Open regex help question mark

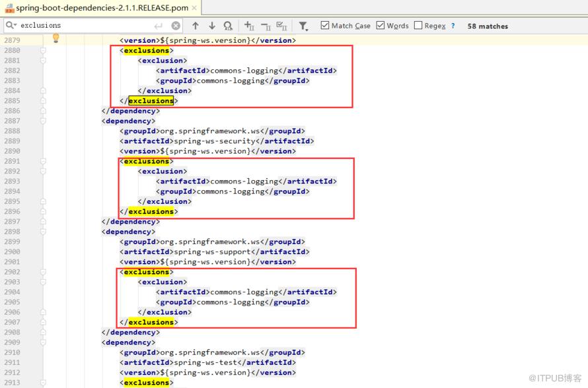[x=453, y=26]
